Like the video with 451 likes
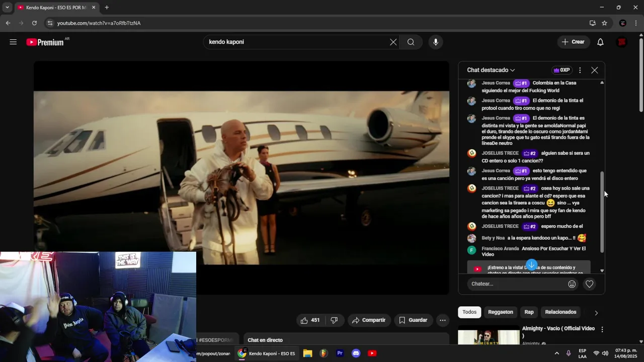644x362 pixels. click(x=310, y=320)
